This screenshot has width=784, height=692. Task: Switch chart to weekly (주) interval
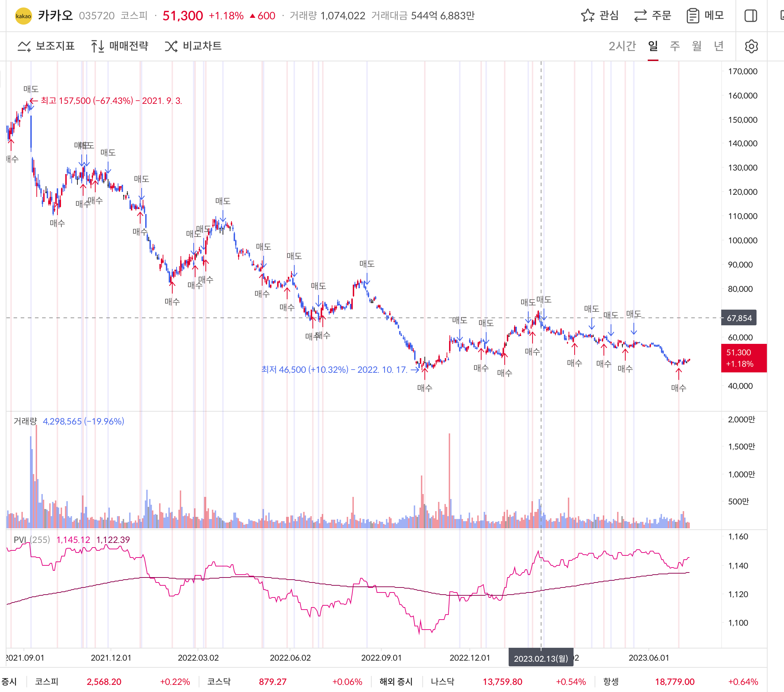[675, 46]
